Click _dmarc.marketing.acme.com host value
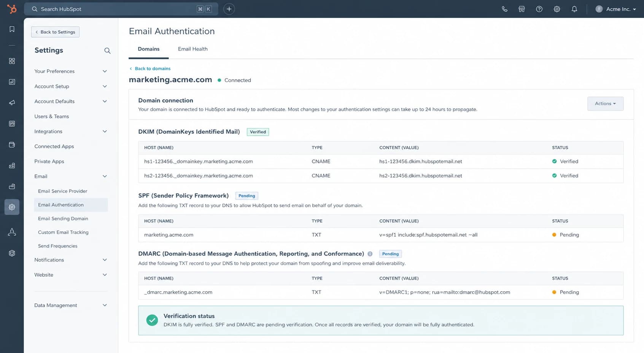Screen dimensions: 644x353 pyautogui.click(x=178, y=292)
